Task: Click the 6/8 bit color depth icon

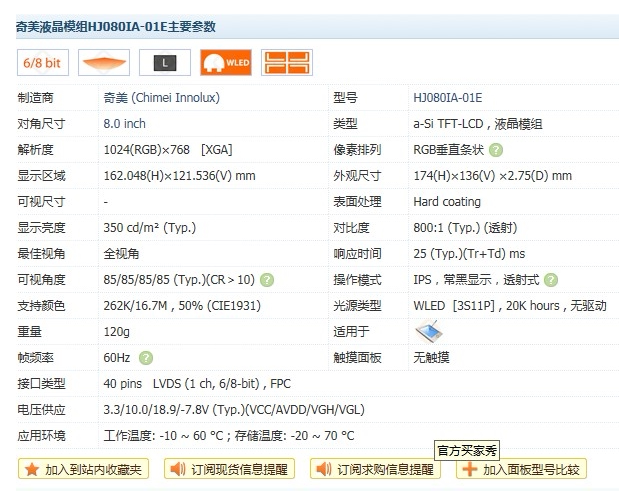Action: pyautogui.click(x=43, y=62)
